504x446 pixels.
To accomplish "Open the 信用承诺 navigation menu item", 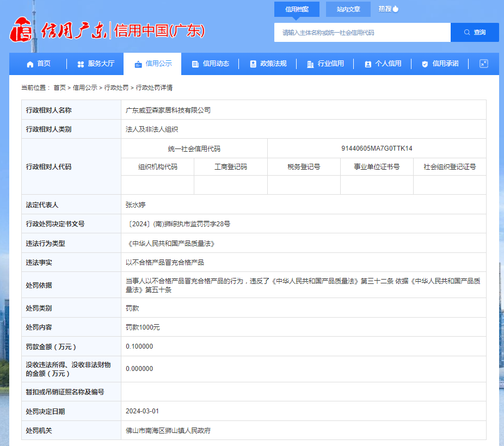I will pyautogui.click(x=440, y=64).
